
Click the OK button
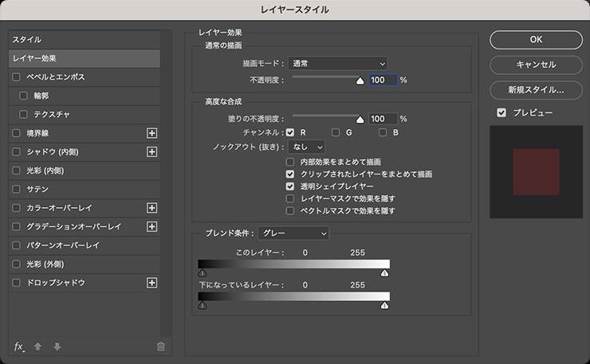536,39
